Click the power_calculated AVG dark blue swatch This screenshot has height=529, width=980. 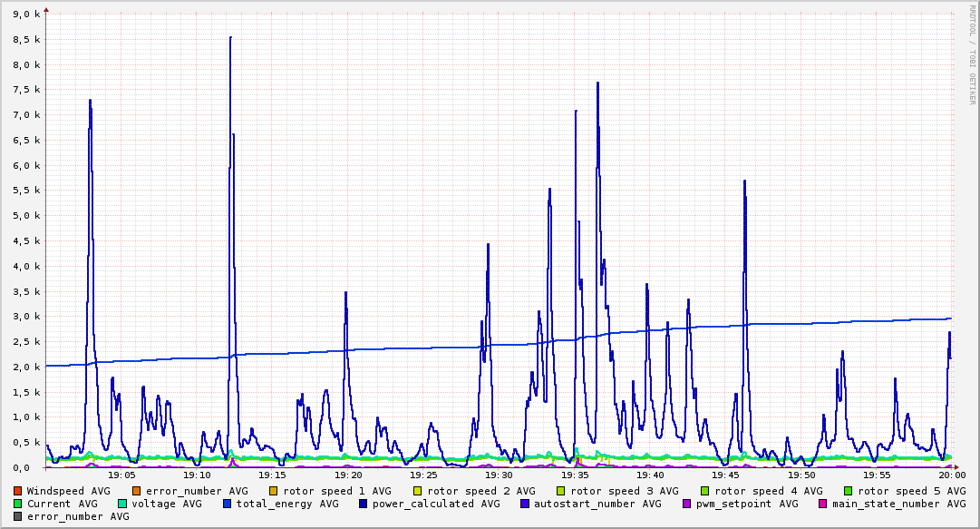[x=364, y=504]
